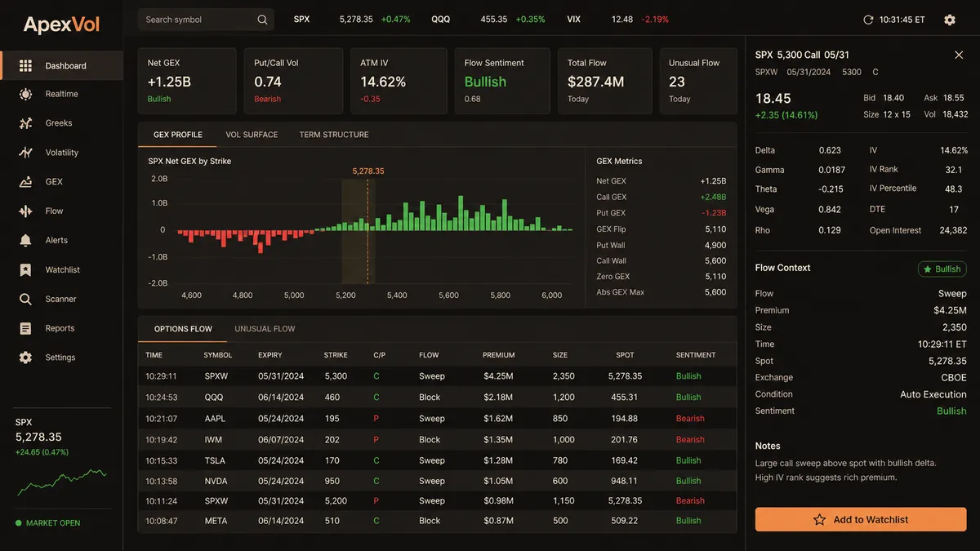This screenshot has width=980, height=551.
Task: Open the ATM IV card
Action: [x=399, y=81]
